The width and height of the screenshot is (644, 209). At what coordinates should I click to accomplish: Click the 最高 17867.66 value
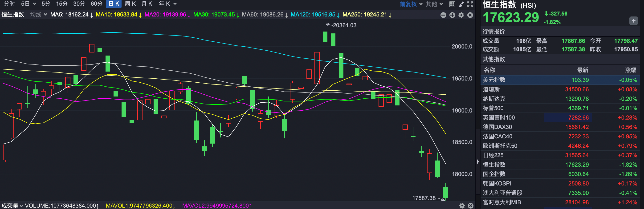coord(573,41)
